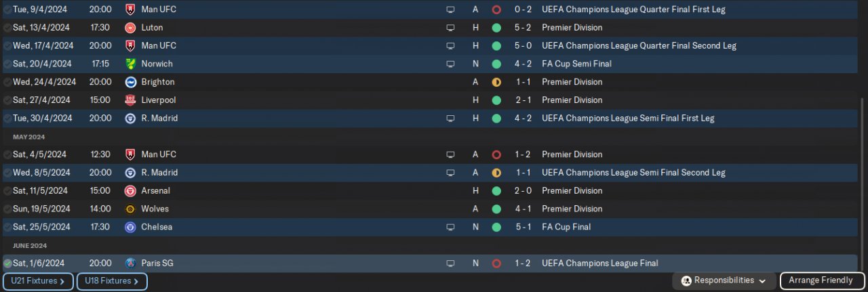
Task: Open the Responsibilities dropdown
Action: tap(724, 280)
